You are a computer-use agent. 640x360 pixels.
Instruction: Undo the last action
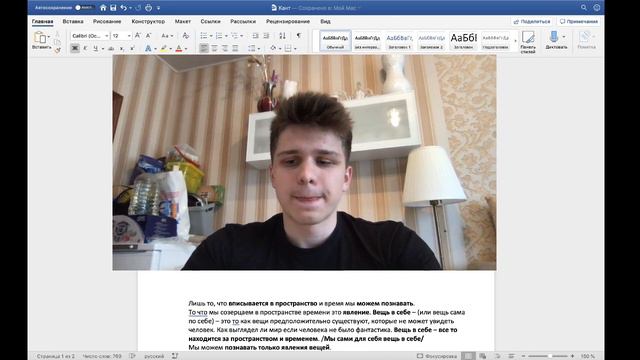coord(123,7)
